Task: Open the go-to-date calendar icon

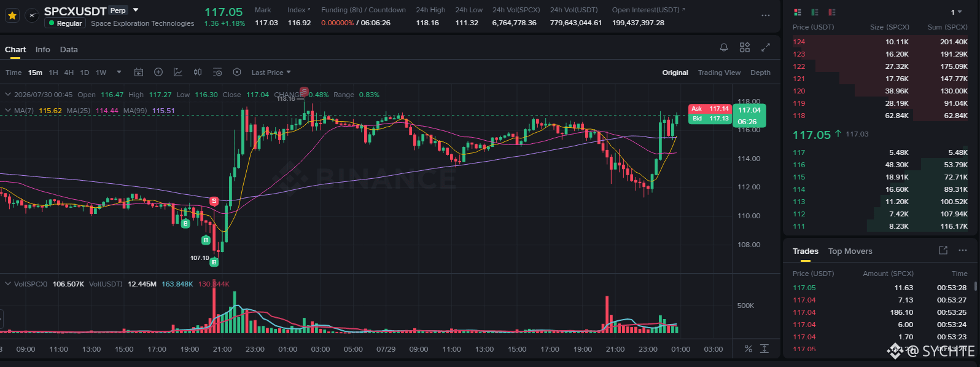Action: pos(139,72)
